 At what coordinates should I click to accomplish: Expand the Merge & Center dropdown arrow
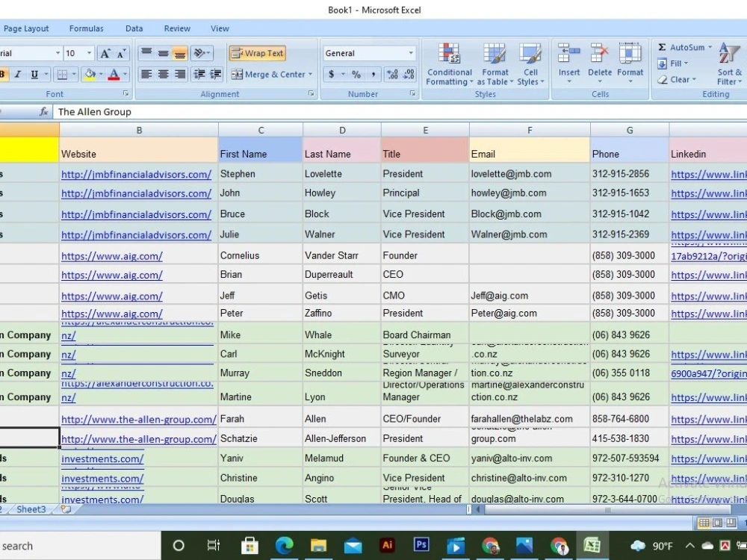(310, 74)
